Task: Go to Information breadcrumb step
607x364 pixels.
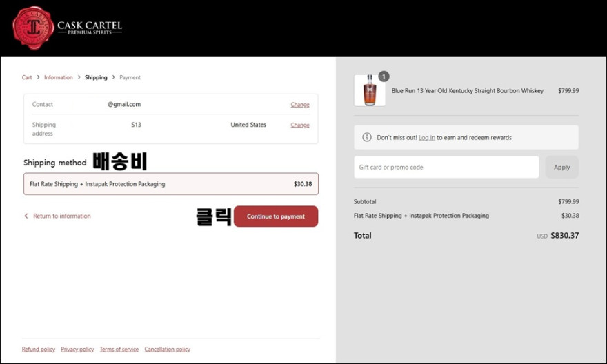Action: tap(59, 77)
